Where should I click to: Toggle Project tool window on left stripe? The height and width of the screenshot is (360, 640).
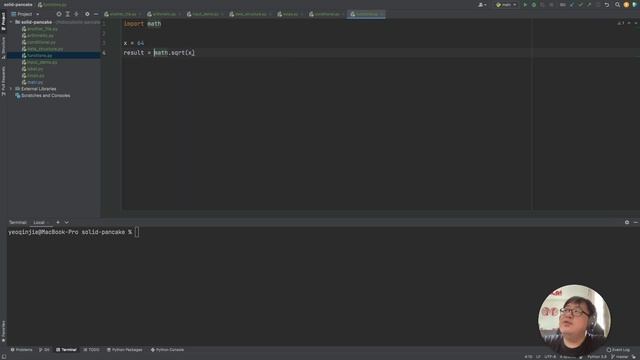tap(3, 21)
